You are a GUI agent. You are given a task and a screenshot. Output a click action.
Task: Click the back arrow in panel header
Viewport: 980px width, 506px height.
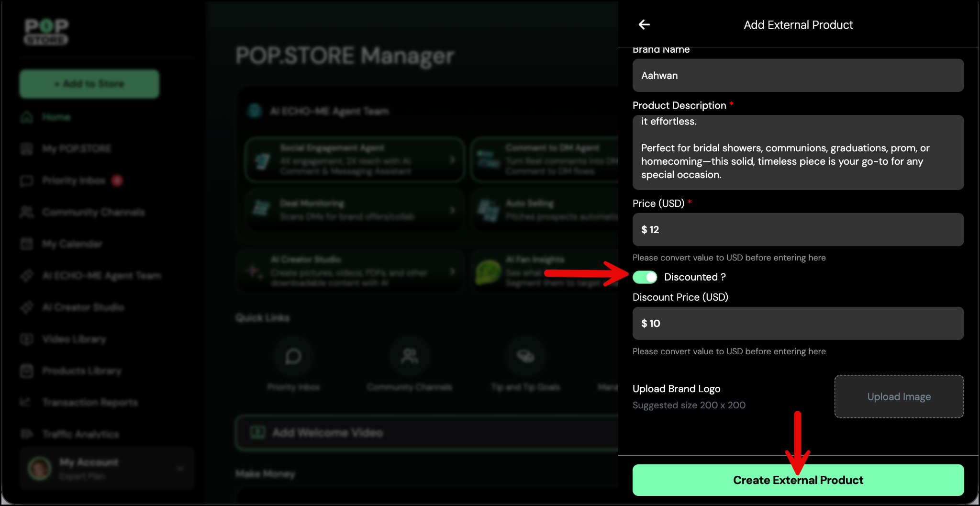[644, 25]
